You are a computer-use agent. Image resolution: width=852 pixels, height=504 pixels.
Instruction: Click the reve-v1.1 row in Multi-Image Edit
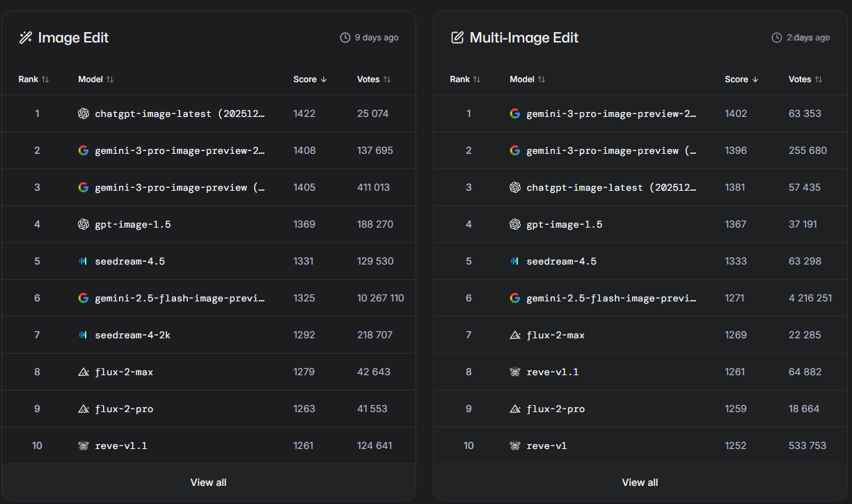(552, 372)
